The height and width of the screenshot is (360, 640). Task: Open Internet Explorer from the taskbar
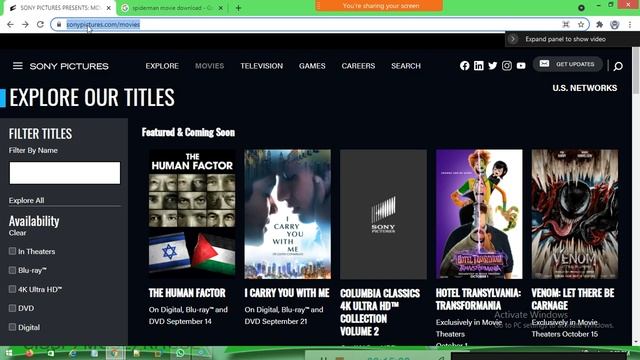click(73, 353)
